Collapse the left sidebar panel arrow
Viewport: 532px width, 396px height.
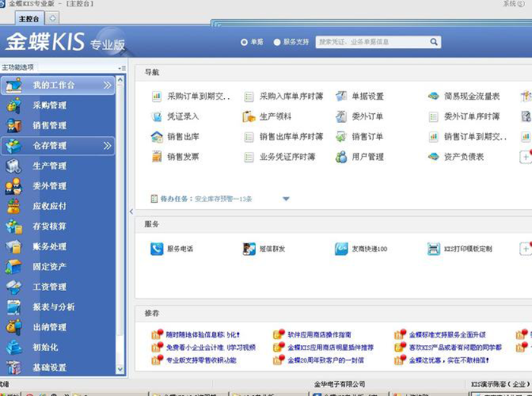point(131,211)
